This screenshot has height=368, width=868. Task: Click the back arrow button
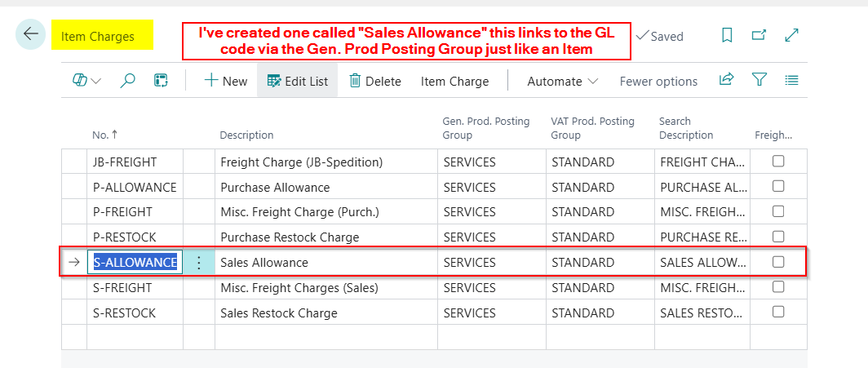coord(30,34)
